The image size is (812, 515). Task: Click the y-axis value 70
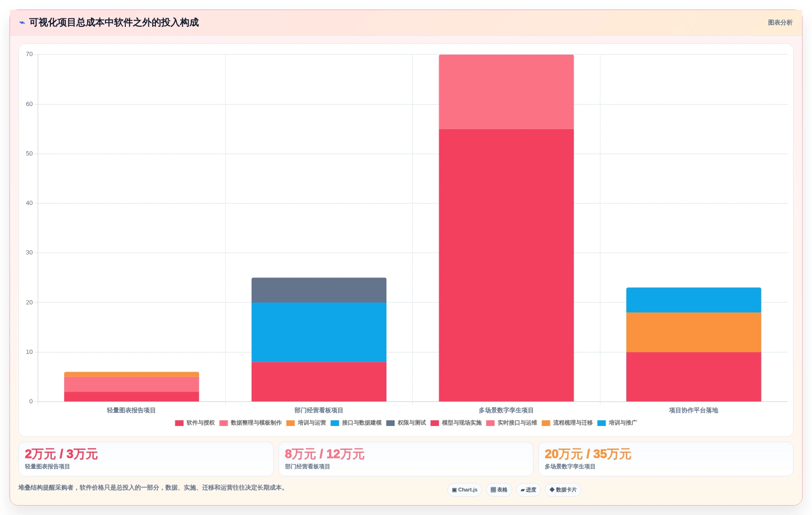tap(29, 54)
